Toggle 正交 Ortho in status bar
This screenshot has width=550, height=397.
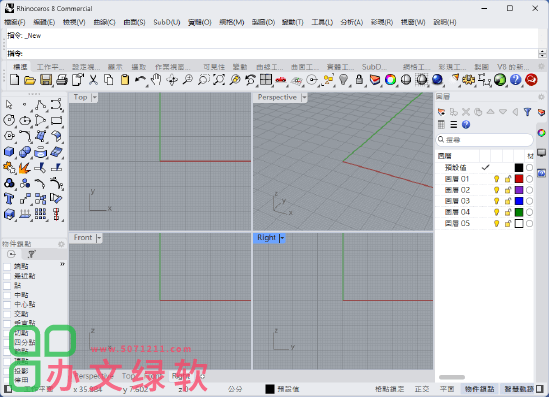[x=422, y=389]
